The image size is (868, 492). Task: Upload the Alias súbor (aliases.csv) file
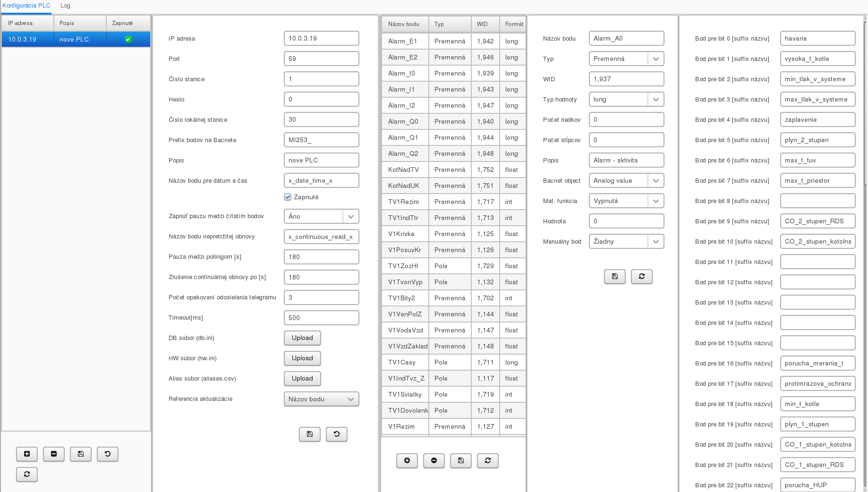pyautogui.click(x=302, y=379)
